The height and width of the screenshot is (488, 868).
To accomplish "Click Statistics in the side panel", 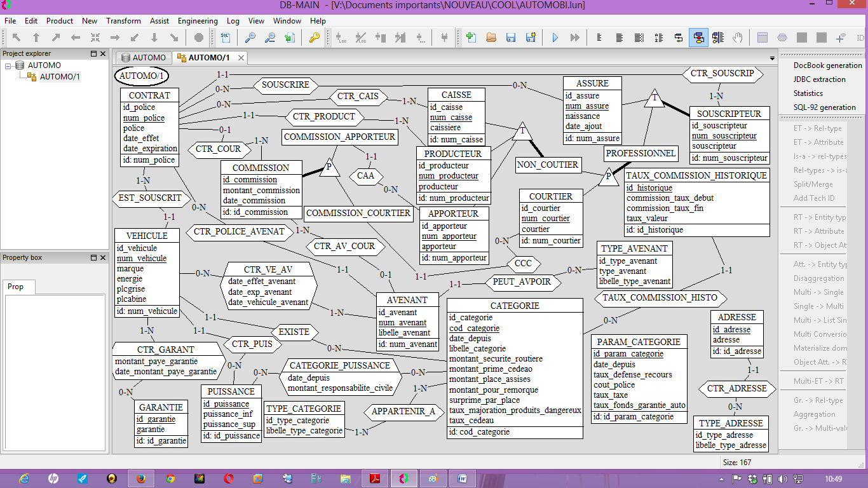I will pyautogui.click(x=808, y=93).
